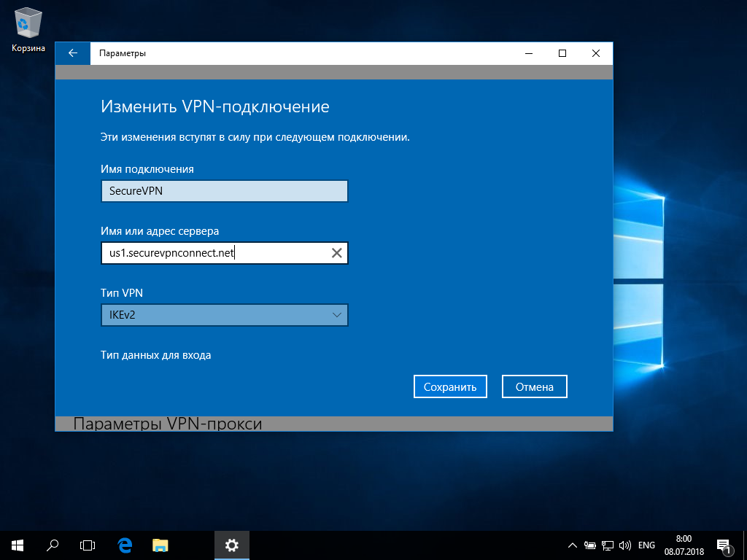This screenshot has width=747, height=560.
Task: Open taskbar search magnifier
Action: tap(53, 545)
